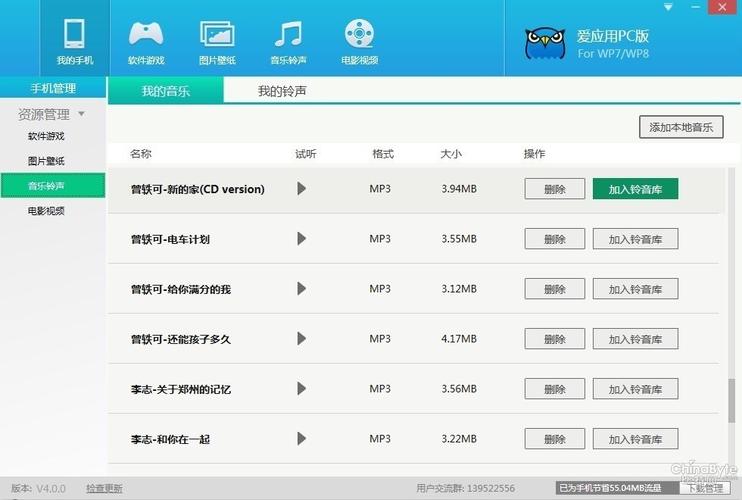Play preview of 曾轶可-给你满分的我
This screenshot has height=500, width=742.
301,289
